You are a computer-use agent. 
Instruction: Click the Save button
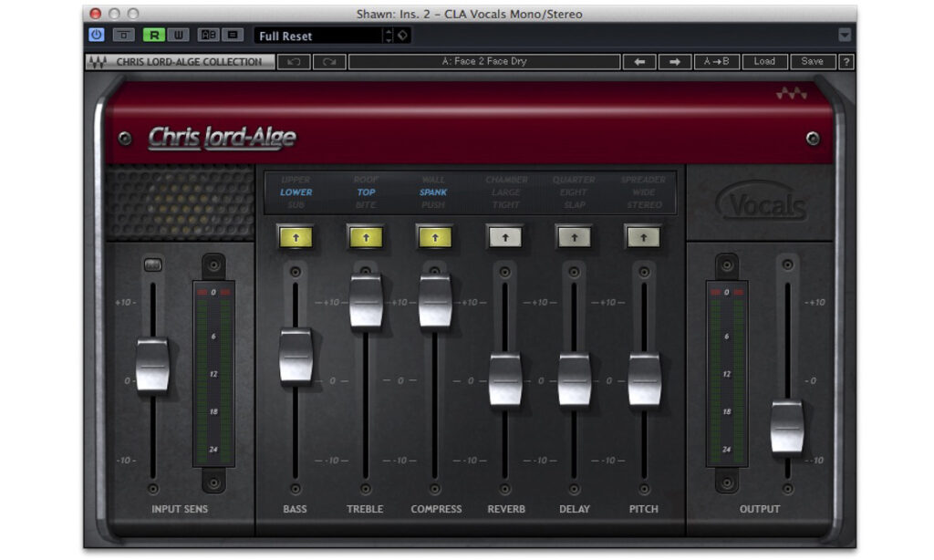813,61
